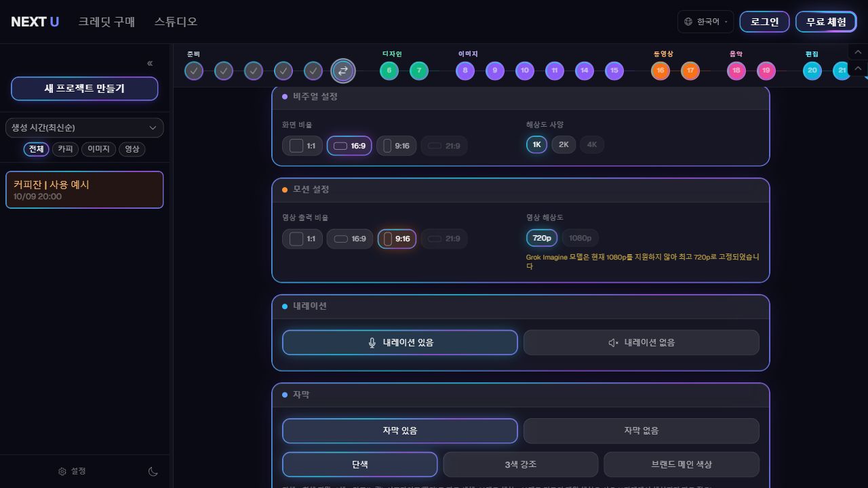
Task: Open the 크레딧 구매 nav item
Action: 106,22
